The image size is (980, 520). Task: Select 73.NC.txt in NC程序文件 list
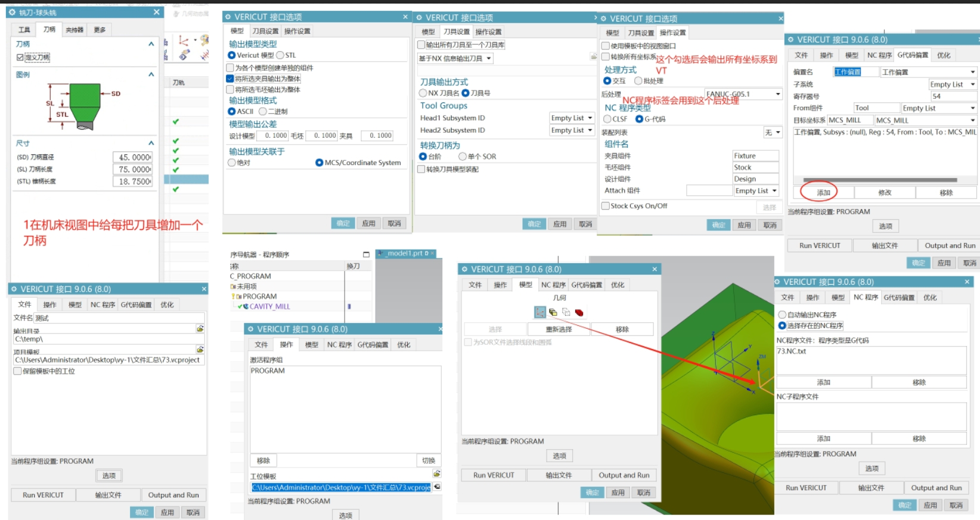792,351
